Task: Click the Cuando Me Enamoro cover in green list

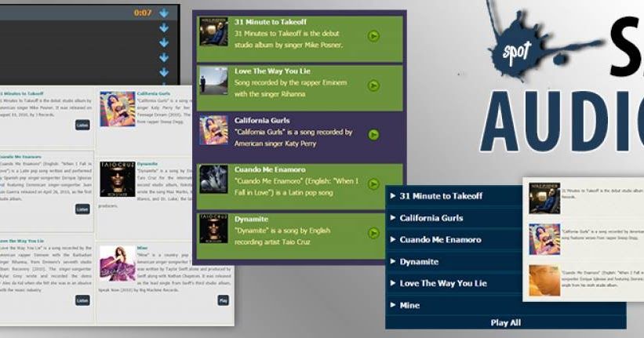Action: tap(213, 180)
